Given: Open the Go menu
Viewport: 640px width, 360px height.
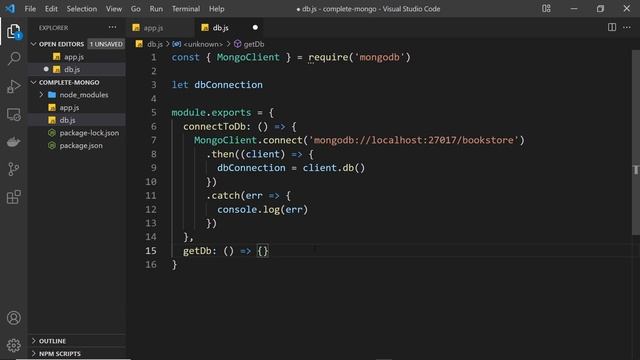Looking at the screenshot, I should [136, 9].
